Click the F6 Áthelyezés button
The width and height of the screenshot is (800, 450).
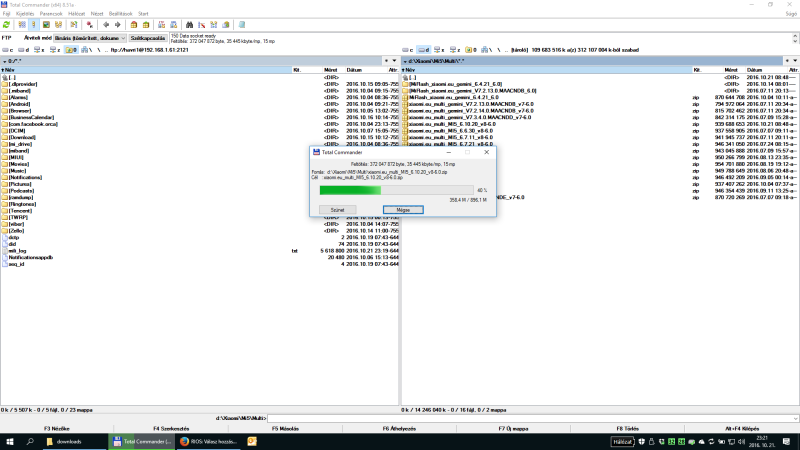coord(399,429)
